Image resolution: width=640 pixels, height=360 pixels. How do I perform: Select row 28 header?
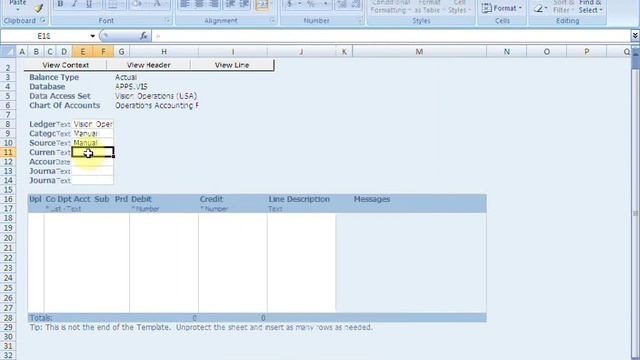(x=8, y=318)
